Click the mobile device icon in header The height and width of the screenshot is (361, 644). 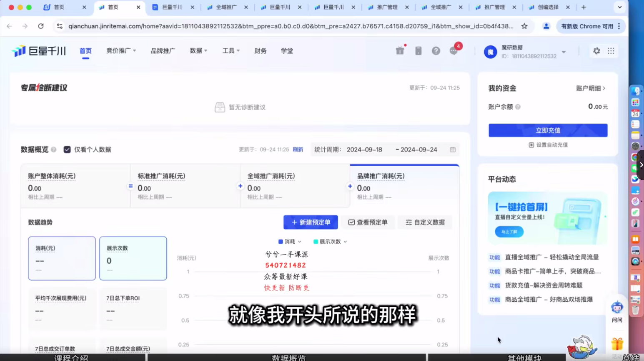pos(418,51)
